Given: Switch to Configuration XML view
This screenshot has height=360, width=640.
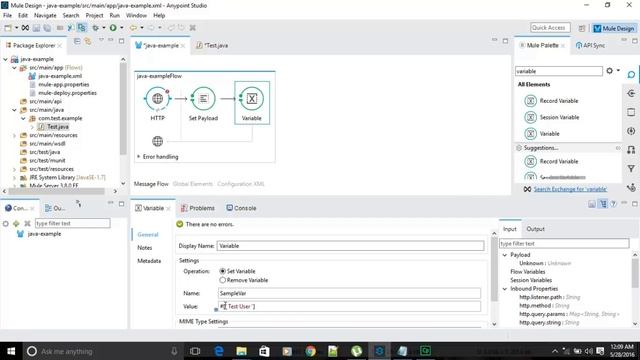Looking at the screenshot, I should (x=241, y=184).
